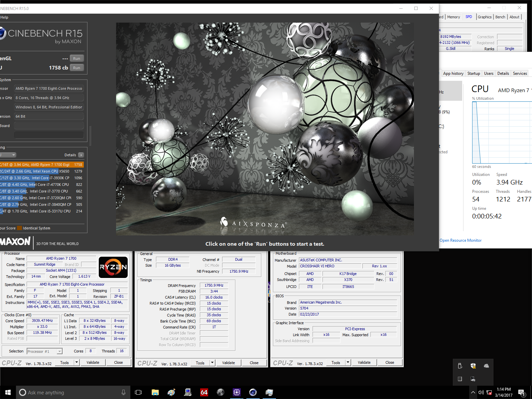The width and height of the screenshot is (532, 399).
Task: Switch to the SPD tab in CPU-Z
Action: (469, 17)
